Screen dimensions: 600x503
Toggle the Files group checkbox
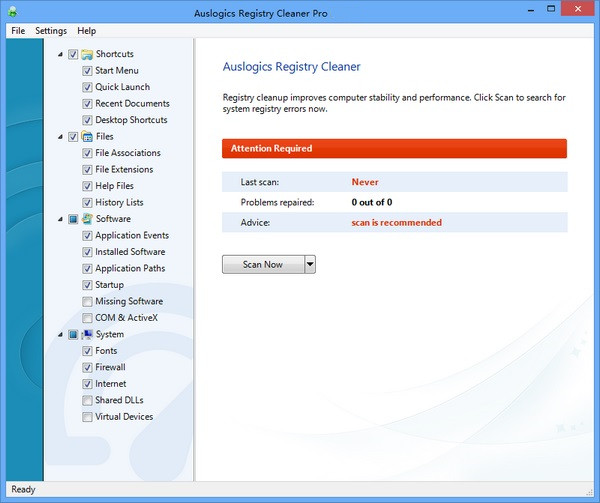pyautogui.click(x=73, y=137)
